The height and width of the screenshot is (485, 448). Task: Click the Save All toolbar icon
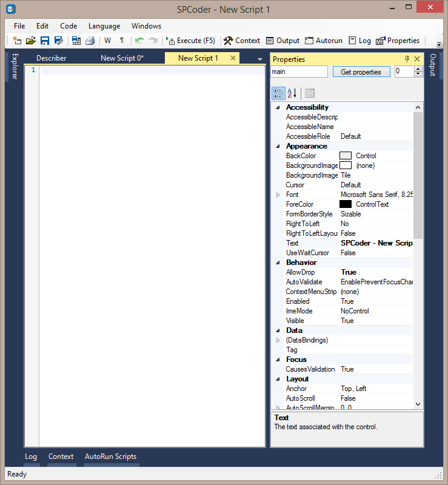click(x=76, y=41)
